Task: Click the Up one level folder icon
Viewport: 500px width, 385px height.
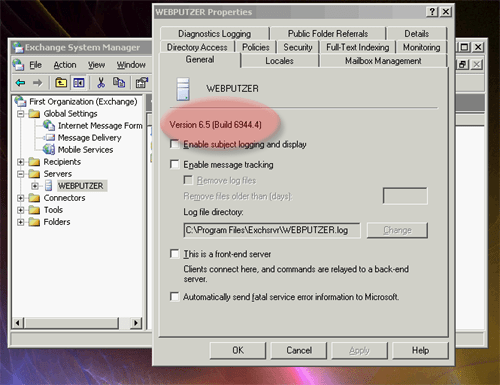Action: [x=61, y=83]
